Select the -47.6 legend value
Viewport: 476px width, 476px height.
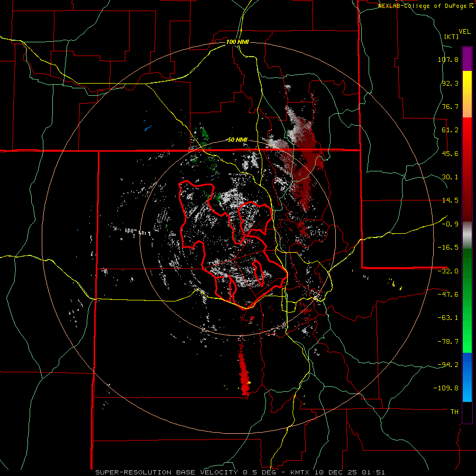pyautogui.click(x=448, y=295)
